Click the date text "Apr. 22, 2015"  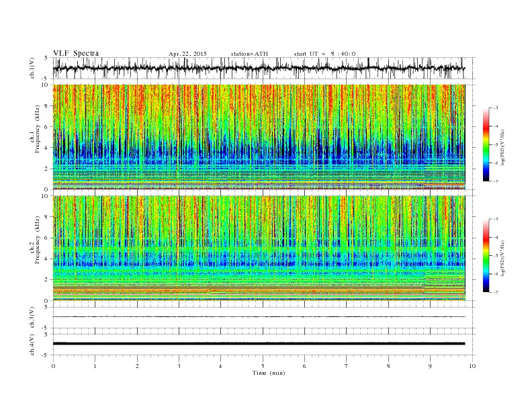[x=187, y=54]
